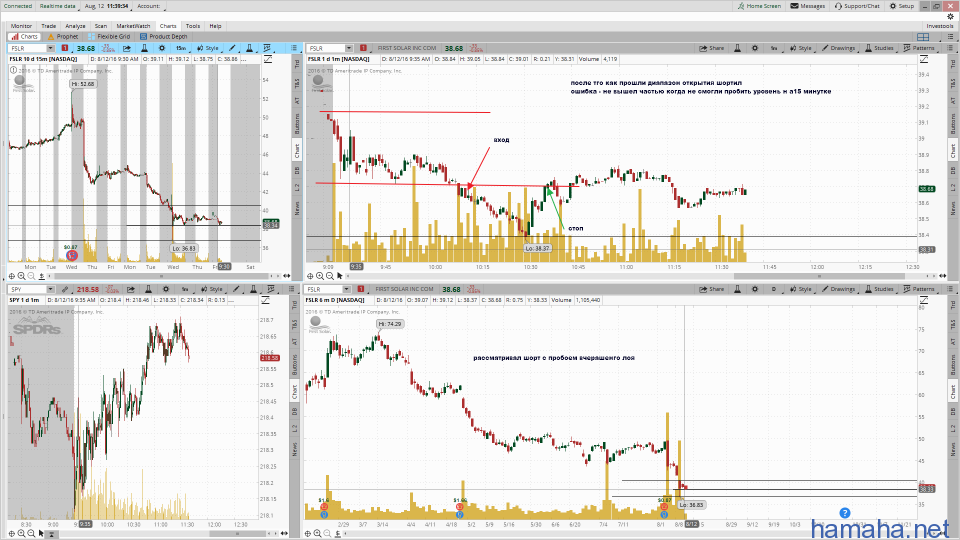Open list menu icon of top-right chart

950,48
